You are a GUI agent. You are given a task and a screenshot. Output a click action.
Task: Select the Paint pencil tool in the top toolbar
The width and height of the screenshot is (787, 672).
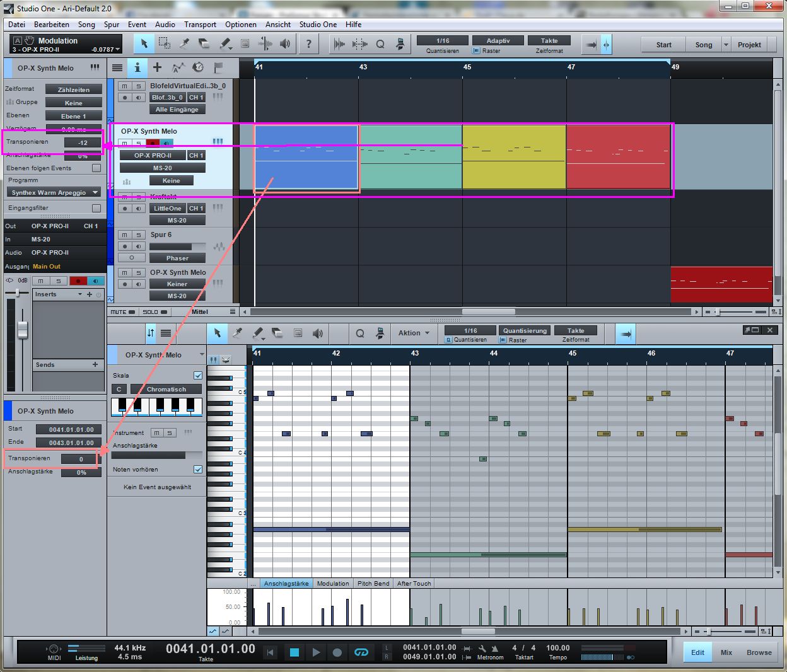click(x=225, y=43)
